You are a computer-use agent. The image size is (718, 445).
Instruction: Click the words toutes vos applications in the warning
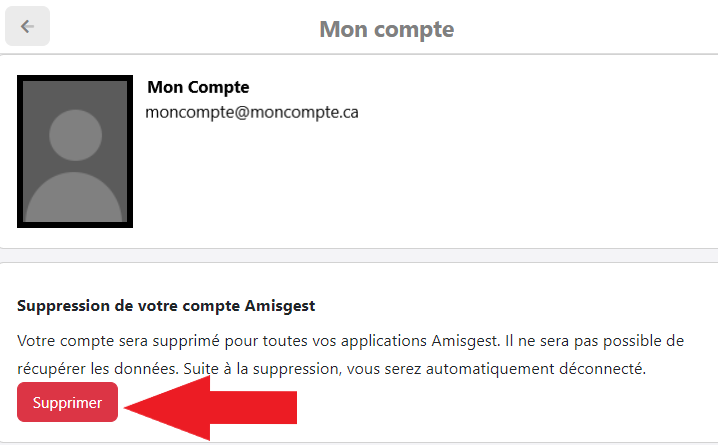point(345,341)
